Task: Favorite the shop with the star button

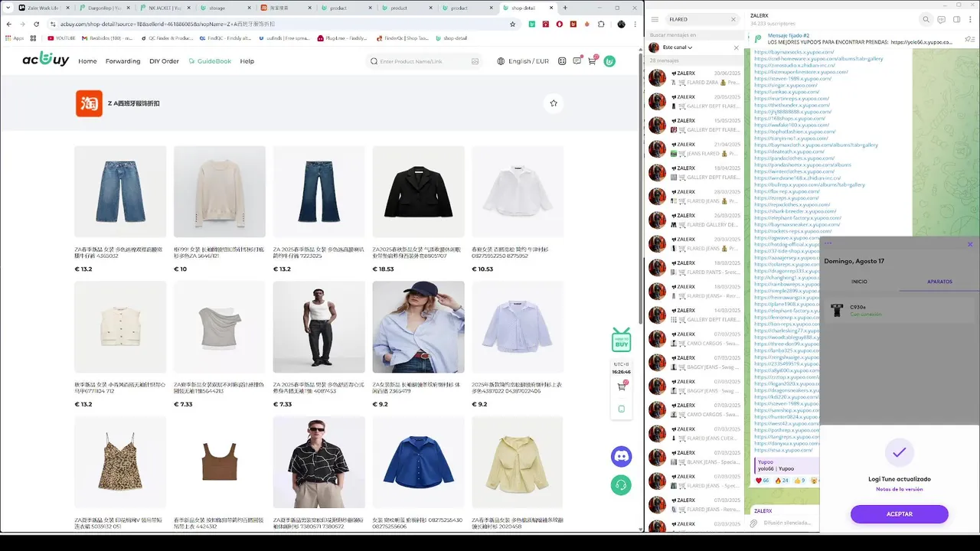Action: click(554, 103)
